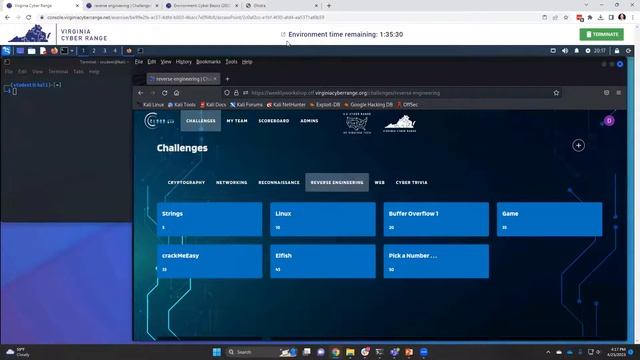Image resolution: width=640 pixels, height=360 pixels.
Task: Click the Kali panel lock screen icon
Action: tap(617, 51)
